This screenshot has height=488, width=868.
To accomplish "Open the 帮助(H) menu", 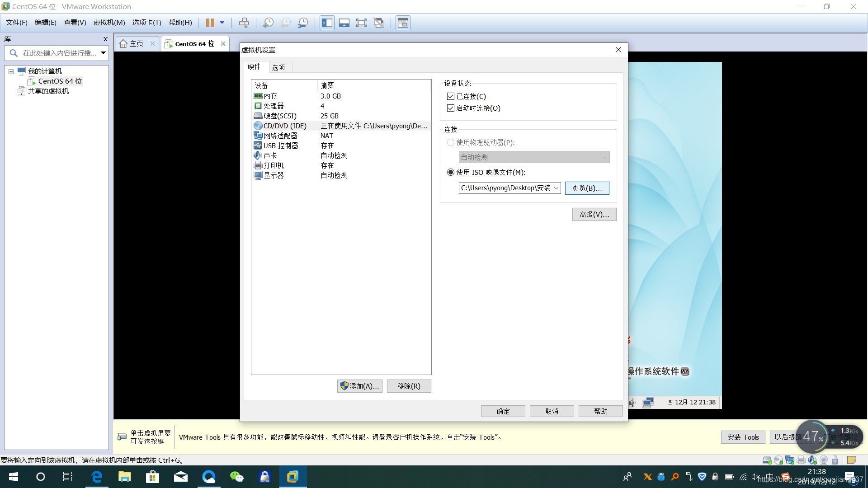I will pyautogui.click(x=180, y=23).
